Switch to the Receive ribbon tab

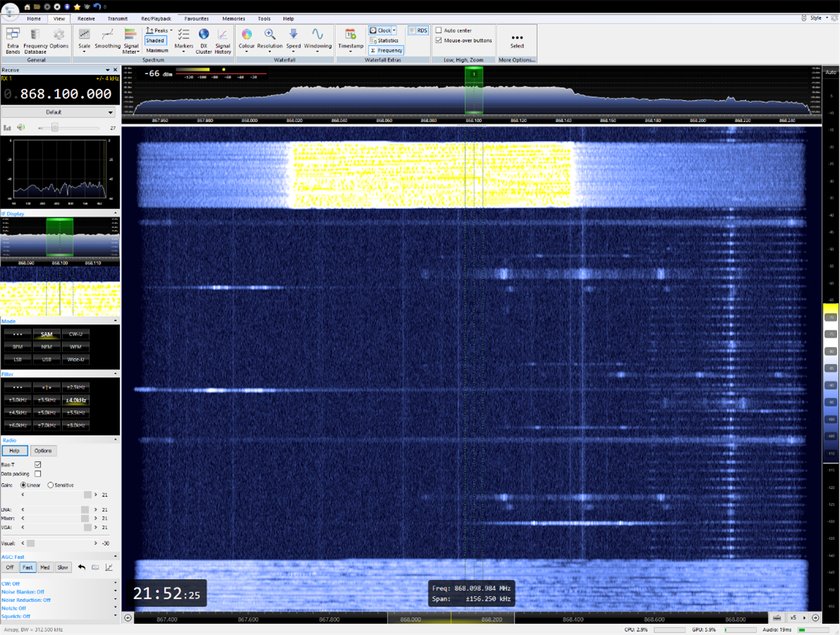click(x=86, y=19)
